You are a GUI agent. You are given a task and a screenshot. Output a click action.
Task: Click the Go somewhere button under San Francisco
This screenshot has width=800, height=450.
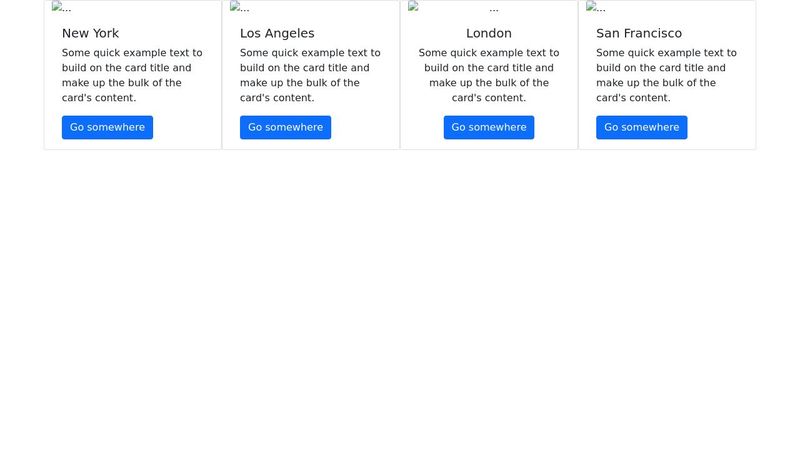point(641,127)
